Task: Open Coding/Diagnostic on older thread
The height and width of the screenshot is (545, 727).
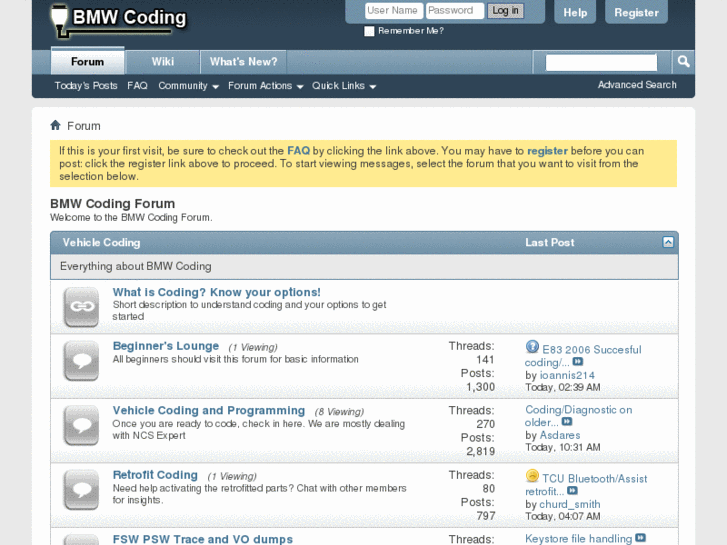Action: (578, 416)
